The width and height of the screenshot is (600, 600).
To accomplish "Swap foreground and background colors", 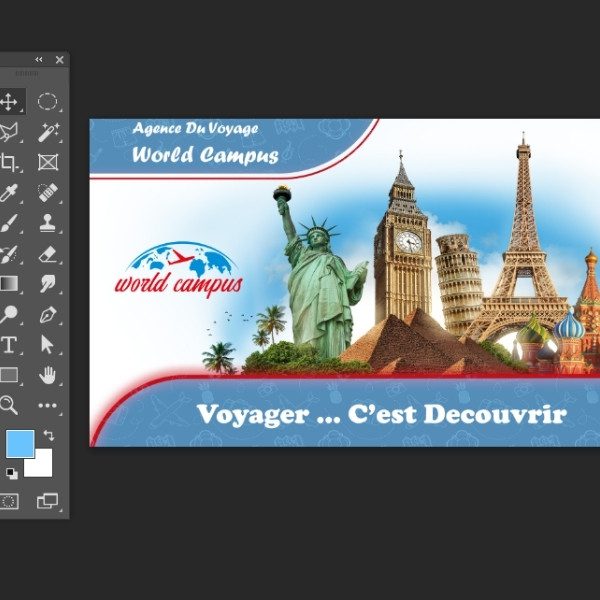I will click(48, 437).
